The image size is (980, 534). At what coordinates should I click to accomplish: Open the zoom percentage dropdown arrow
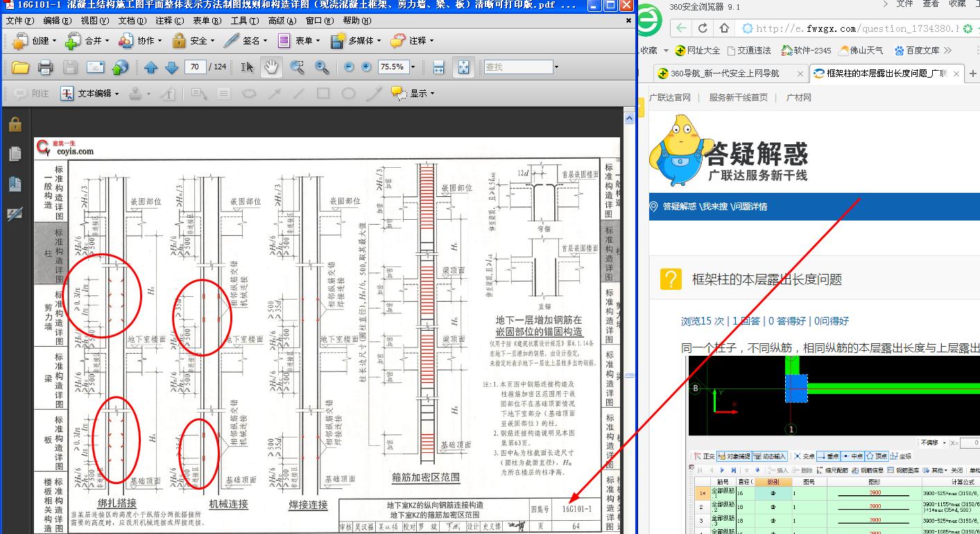(413, 67)
